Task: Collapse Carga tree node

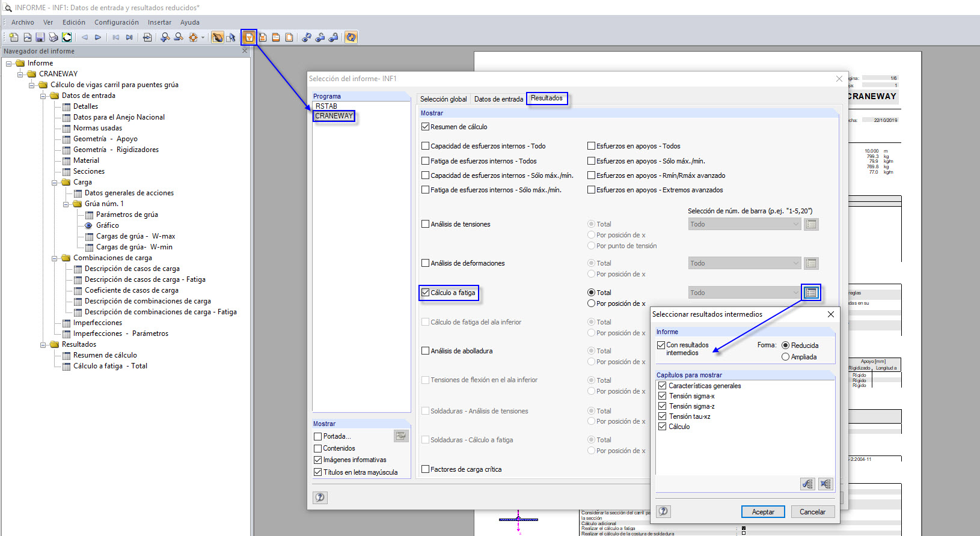Action: (x=55, y=182)
